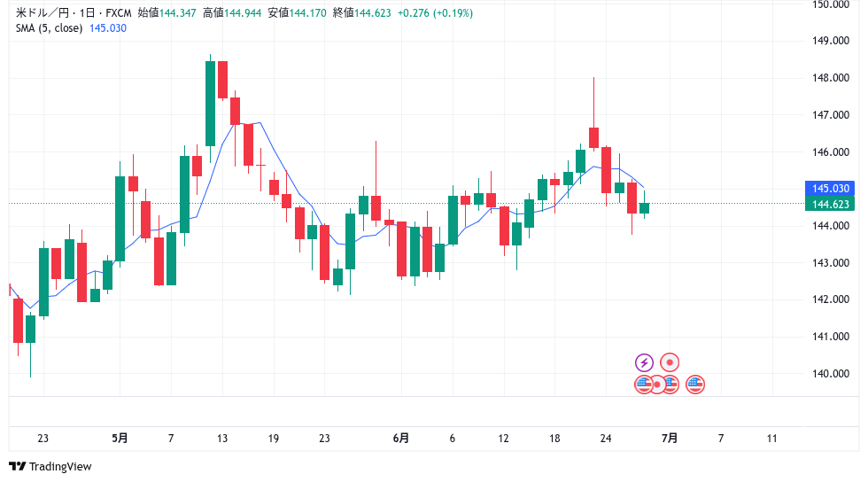Click the 高値 144.944 high value
This screenshot has height=482, width=868.
pos(232,12)
